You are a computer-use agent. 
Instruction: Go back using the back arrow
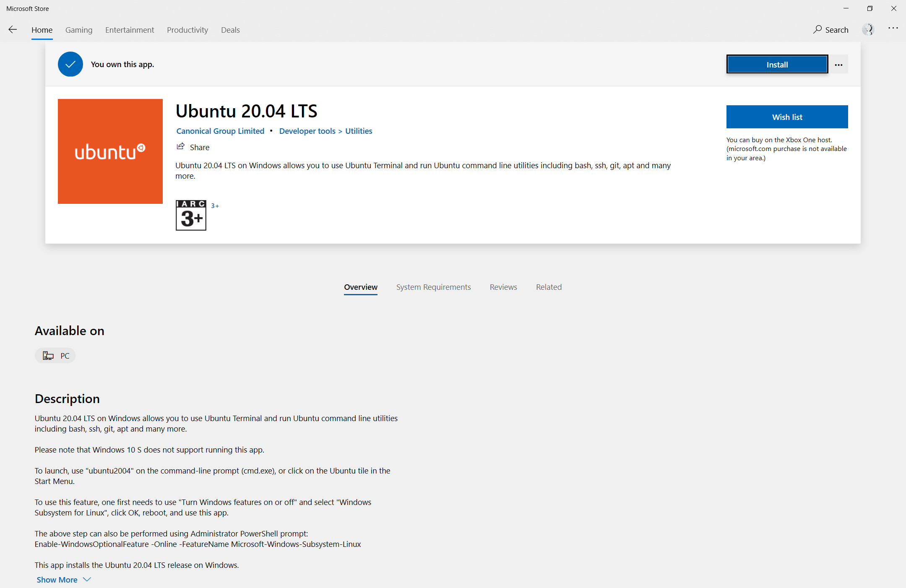coord(13,29)
